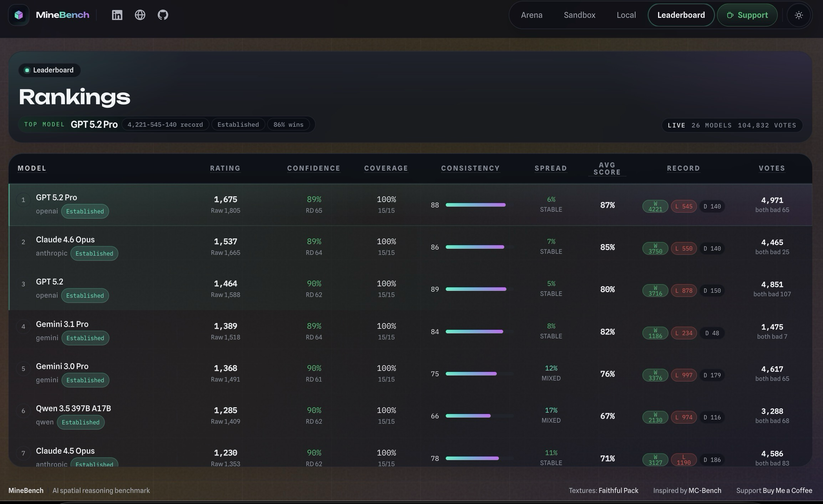The image size is (823, 504).
Task: Click the Support button with coffee icon
Action: click(x=747, y=15)
